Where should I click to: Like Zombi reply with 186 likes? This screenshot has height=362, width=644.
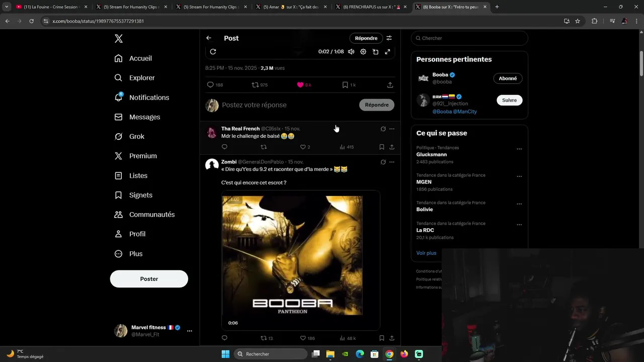pos(307,338)
